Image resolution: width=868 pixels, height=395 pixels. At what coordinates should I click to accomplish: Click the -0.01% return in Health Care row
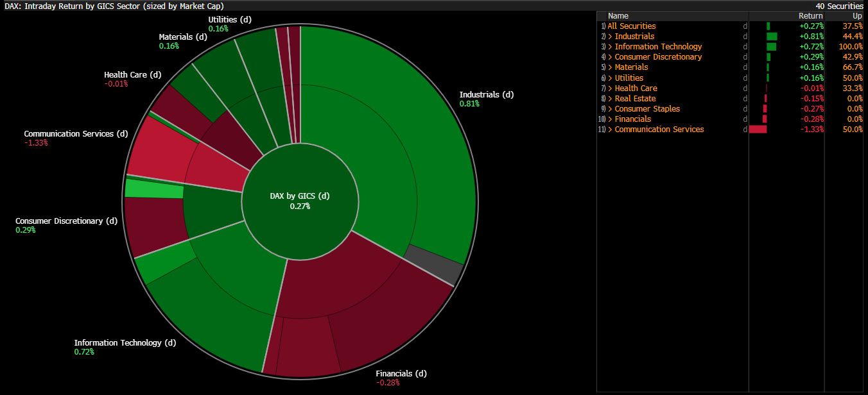point(812,88)
